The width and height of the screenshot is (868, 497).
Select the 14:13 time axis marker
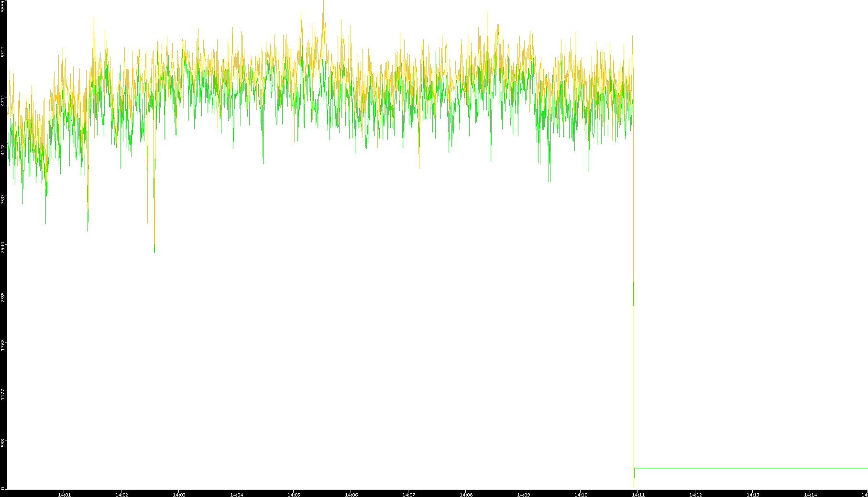(753, 494)
